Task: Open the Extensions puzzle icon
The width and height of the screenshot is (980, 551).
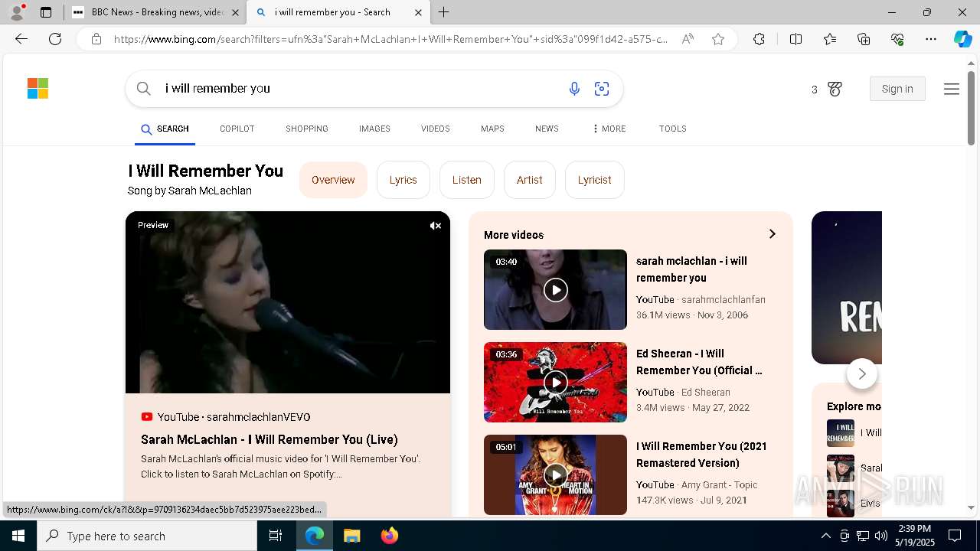Action: [759, 39]
